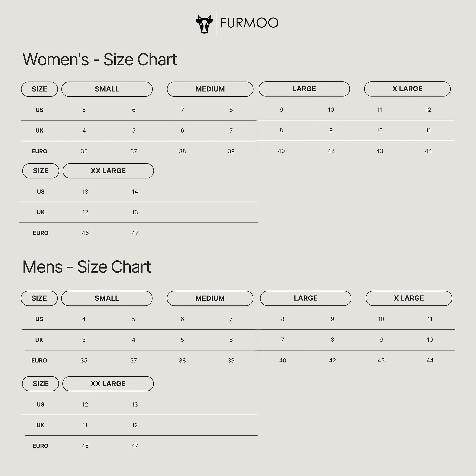Click the SIZE pill beside women's SMALL
476x476 pixels.
click(39, 89)
